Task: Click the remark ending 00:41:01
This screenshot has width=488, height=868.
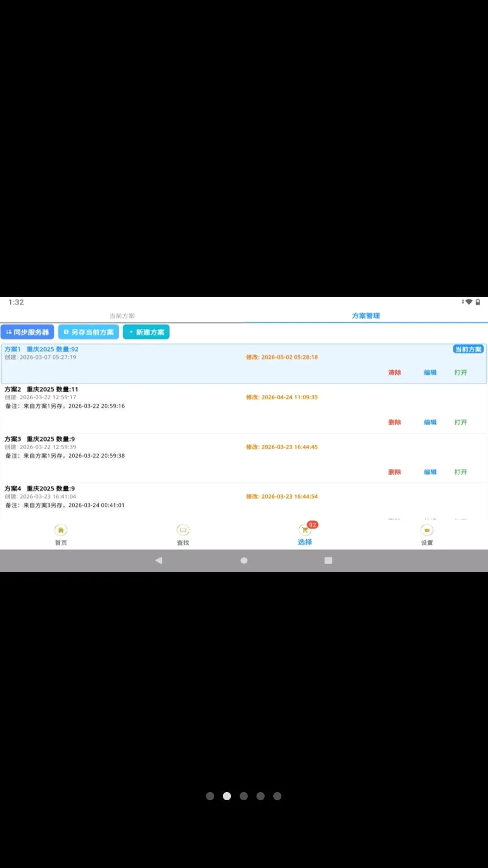Action: (65, 505)
